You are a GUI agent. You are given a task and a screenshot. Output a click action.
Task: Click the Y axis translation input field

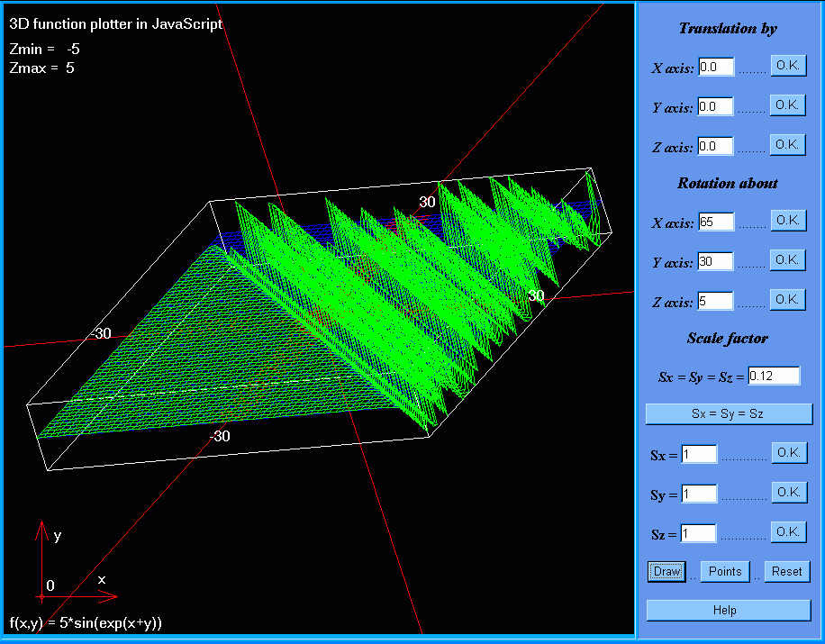click(716, 107)
